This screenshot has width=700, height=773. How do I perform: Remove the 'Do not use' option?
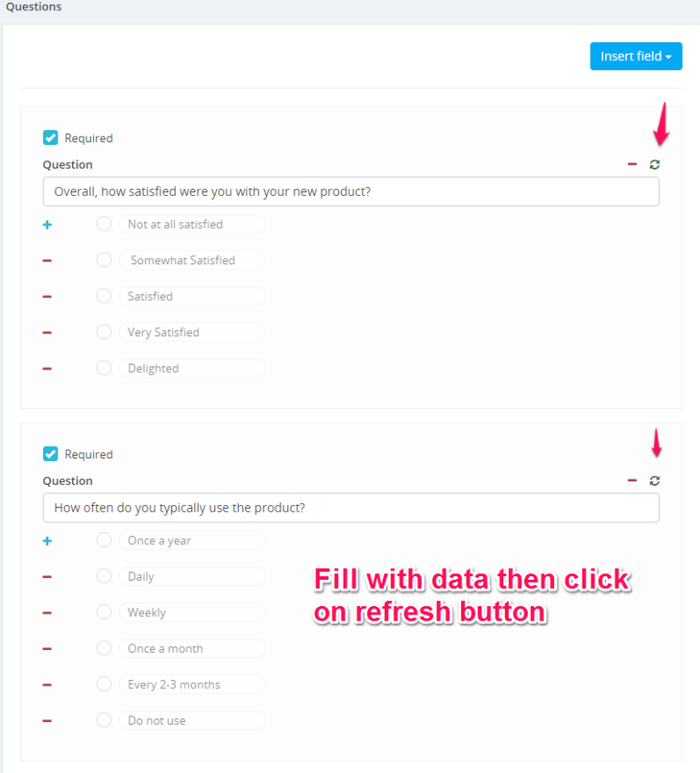(47, 721)
